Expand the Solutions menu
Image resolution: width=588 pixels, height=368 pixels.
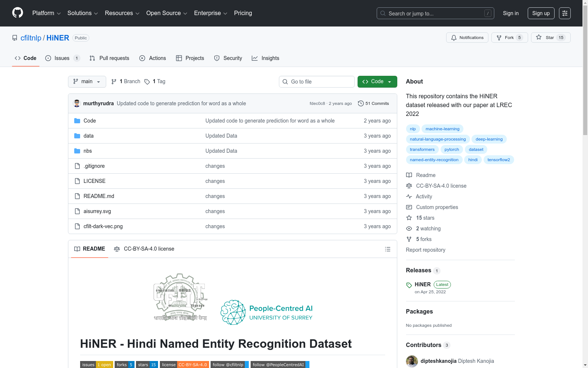point(83,13)
